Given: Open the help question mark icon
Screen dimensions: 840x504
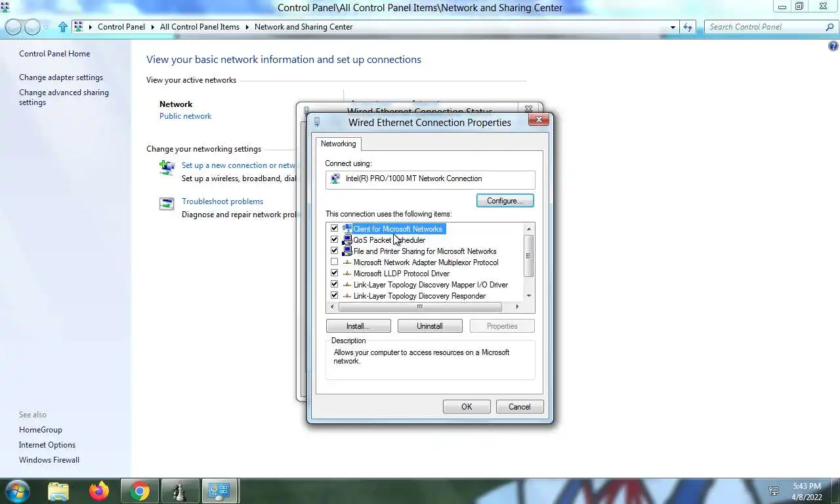Looking at the screenshot, I should (x=833, y=46).
